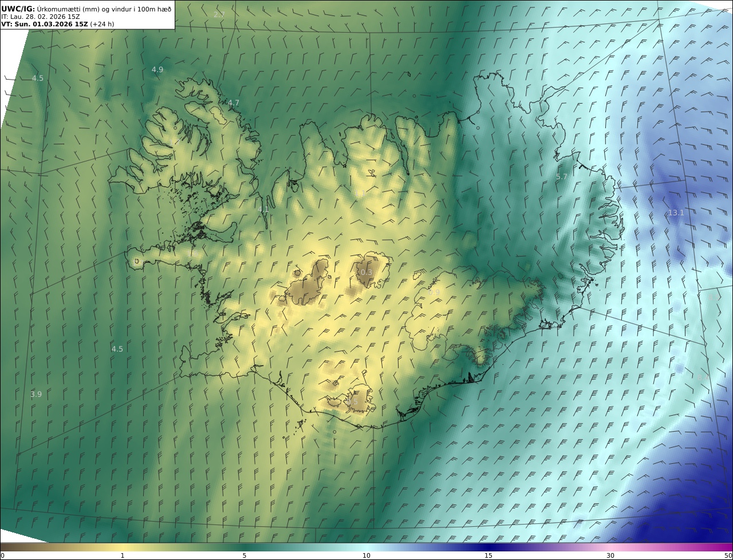Click the 2.7 precipitation value

219,14
